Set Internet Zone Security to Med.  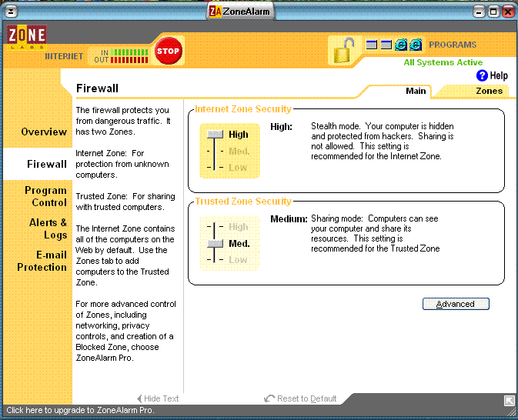[x=239, y=152]
